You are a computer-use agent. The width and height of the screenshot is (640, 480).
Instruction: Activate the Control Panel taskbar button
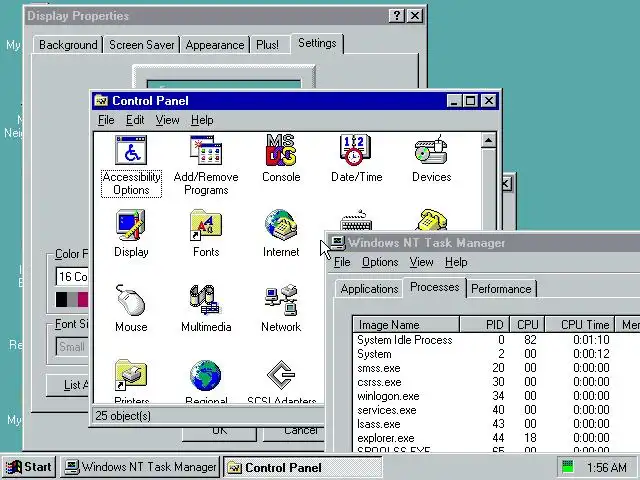pos(303,467)
